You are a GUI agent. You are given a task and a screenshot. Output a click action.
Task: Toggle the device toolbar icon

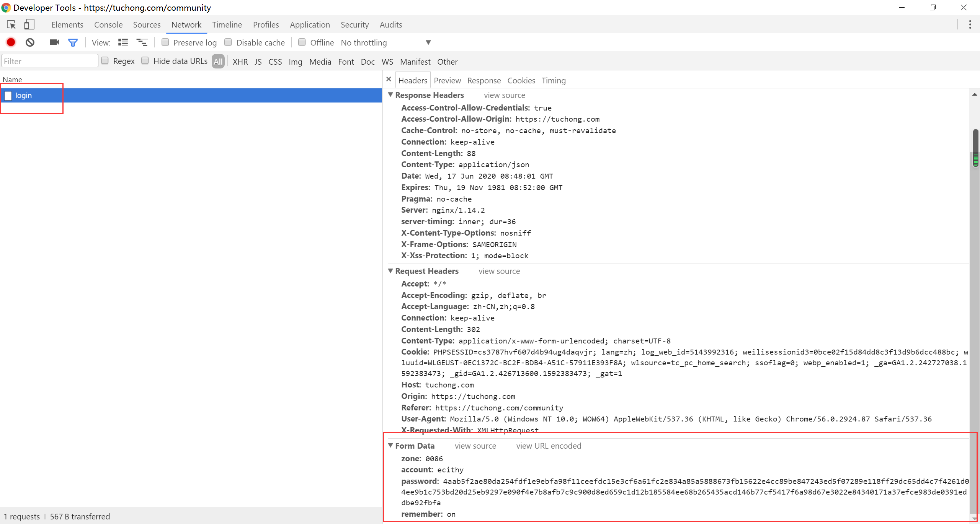(29, 25)
